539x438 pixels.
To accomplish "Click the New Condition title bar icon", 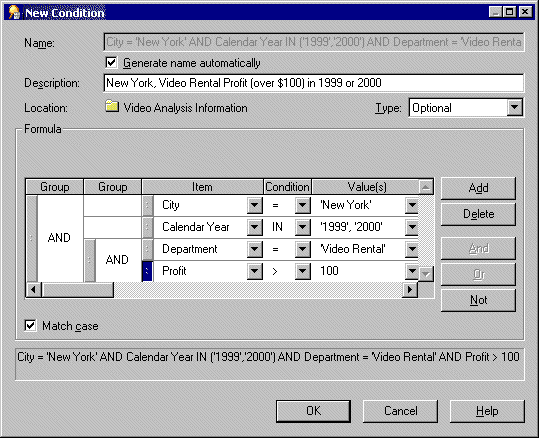I will click(14, 12).
